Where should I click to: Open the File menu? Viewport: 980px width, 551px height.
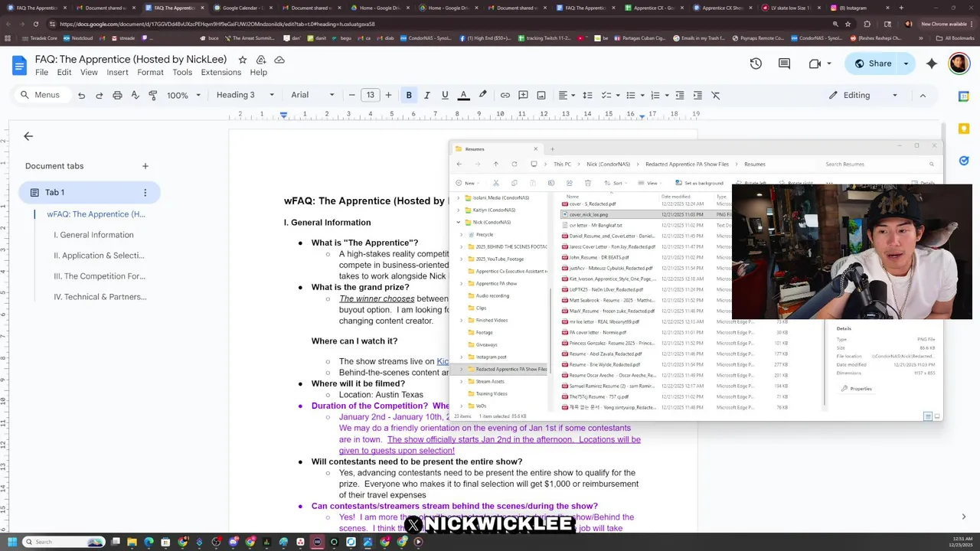(x=41, y=72)
